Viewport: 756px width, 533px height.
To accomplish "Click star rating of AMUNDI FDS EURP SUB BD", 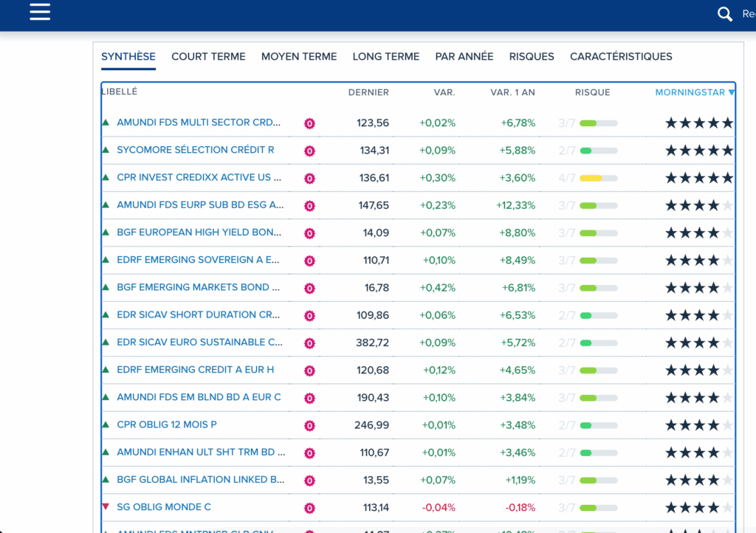I will point(699,206).
